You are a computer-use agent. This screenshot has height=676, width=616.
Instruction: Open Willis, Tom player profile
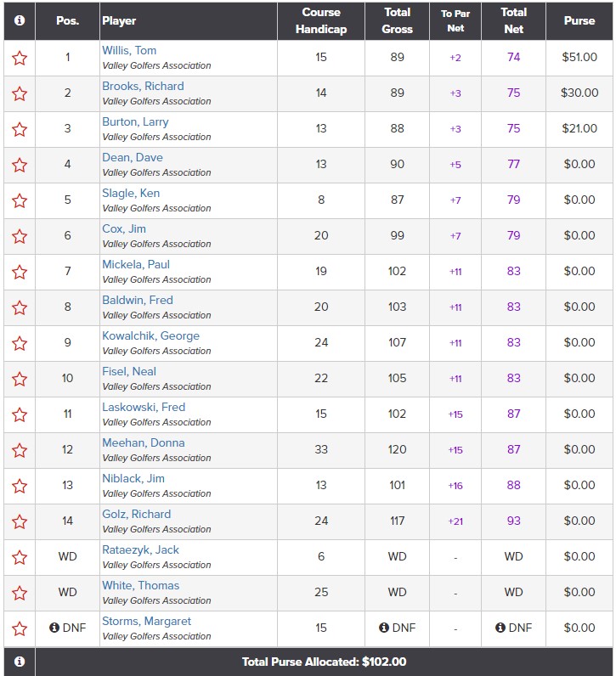(129, 50)
